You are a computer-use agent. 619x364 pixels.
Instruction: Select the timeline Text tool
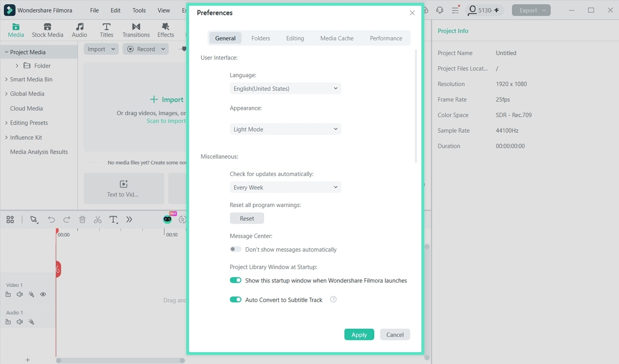[113, 219]
